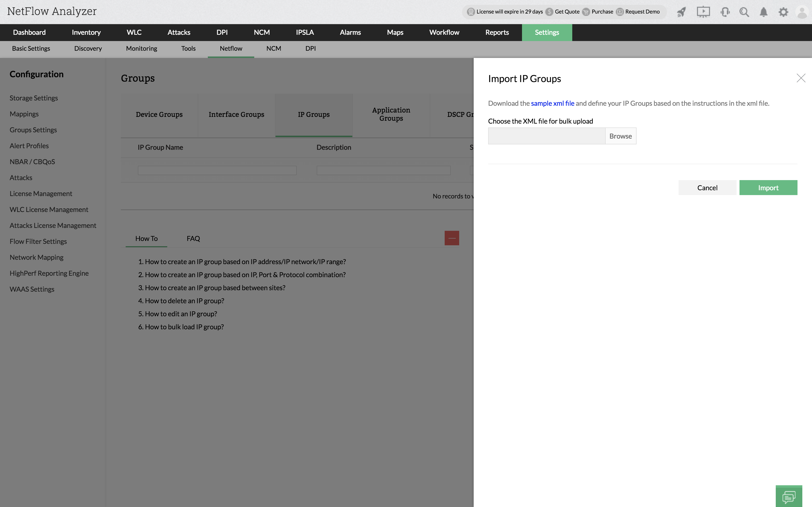Viewport: 812px width, 507px height.
Task: Open Flow Filter Settings in sidebar
Action: (38, 241)
